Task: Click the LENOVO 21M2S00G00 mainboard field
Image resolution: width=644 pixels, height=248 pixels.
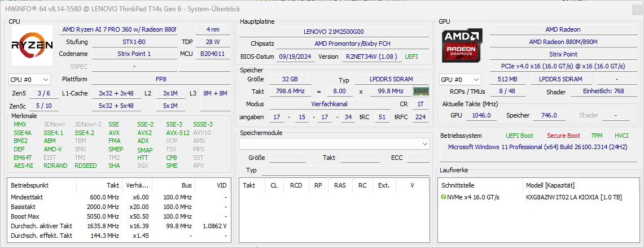Action: (x=334, y=32)
